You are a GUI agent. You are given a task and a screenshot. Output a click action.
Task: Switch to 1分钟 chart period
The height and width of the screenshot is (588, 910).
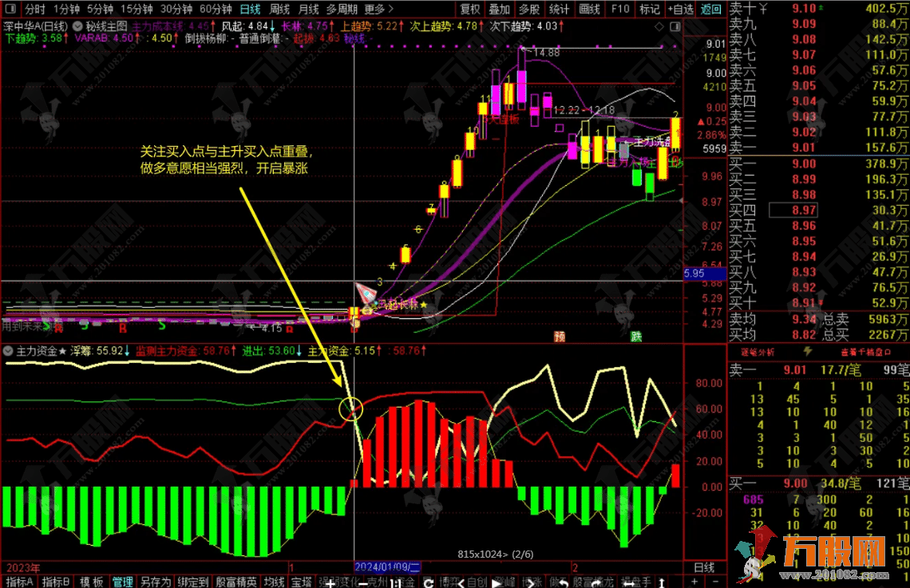tap(66, 9)
